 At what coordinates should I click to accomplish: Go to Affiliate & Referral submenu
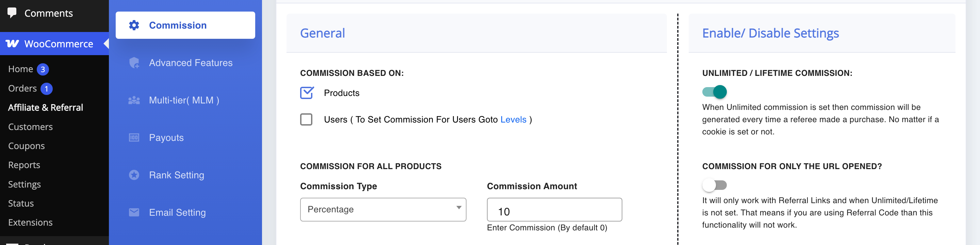coord(45,108)
